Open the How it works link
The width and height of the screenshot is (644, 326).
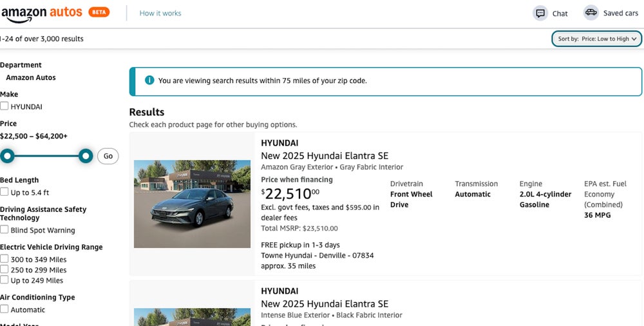160,13
